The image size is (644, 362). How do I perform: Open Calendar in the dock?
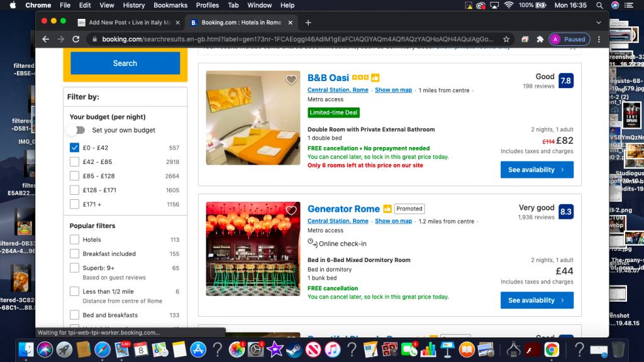point(140,349)
